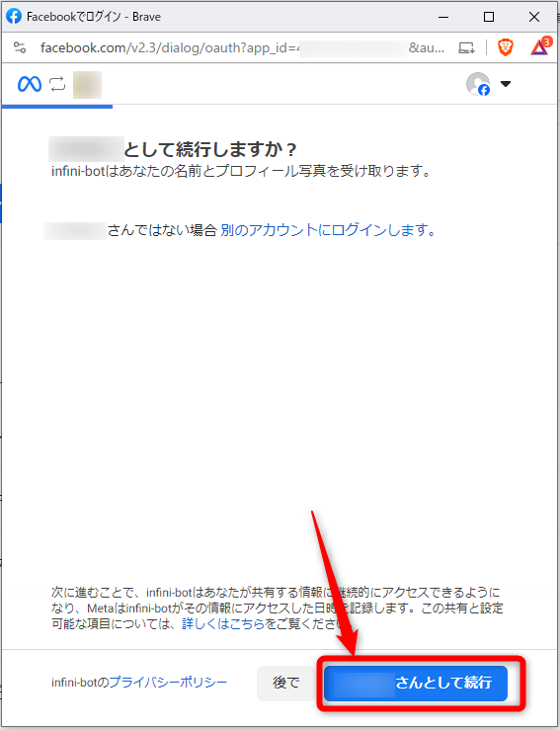
Task: Open the 詳しくはこちら link
Action: [223, 623]
